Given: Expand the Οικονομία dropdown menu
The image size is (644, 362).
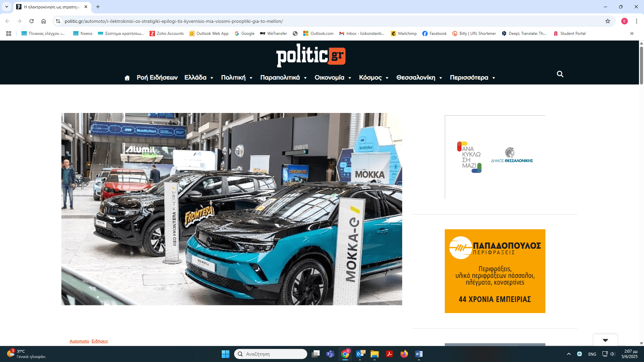Looking at the screenshot, I should (333, 78).
